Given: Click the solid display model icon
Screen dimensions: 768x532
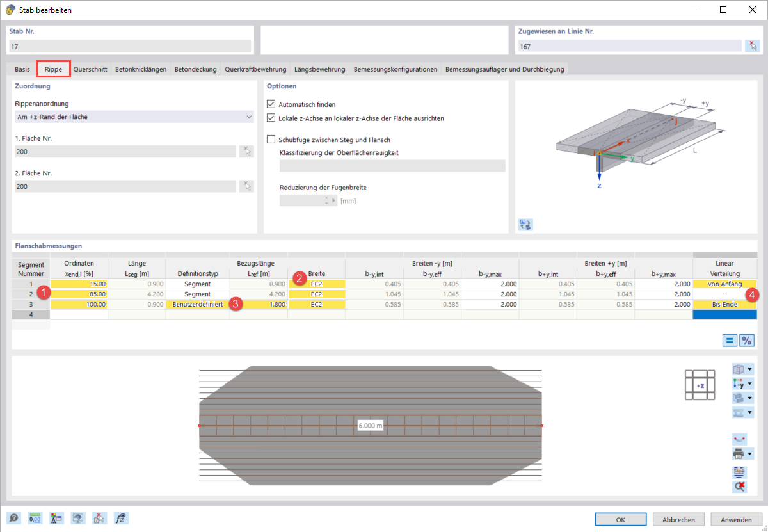Looking at the screenshot, I should click(x=738, y=398).
